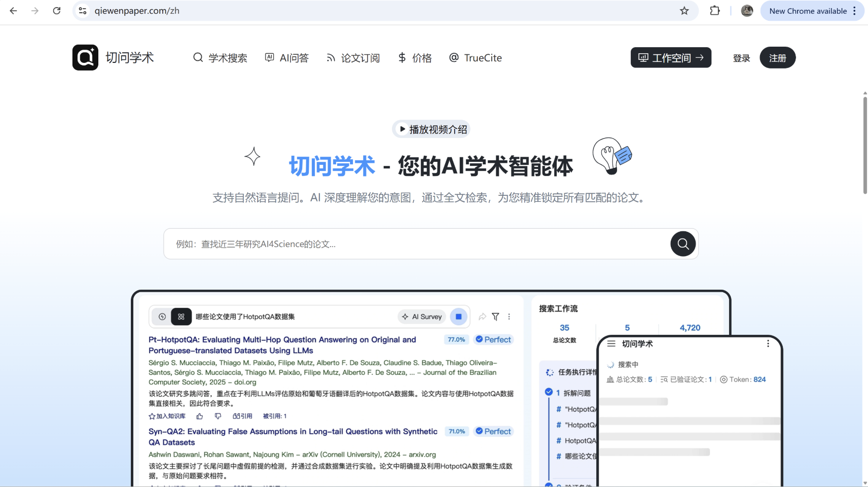This screenshot has width=868, height=487.
Task: Click the 搜索工作流 heading
Action: pos(558,308)
